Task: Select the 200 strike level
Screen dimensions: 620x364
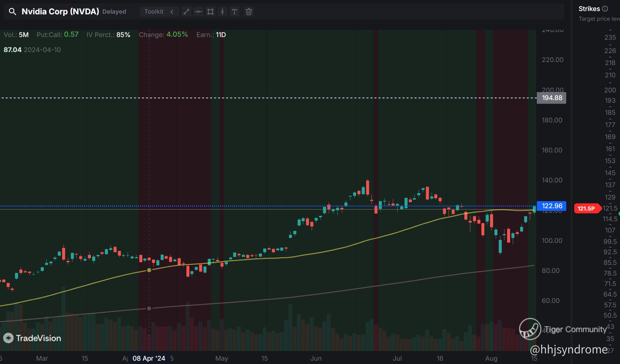Action: [610, 90]
